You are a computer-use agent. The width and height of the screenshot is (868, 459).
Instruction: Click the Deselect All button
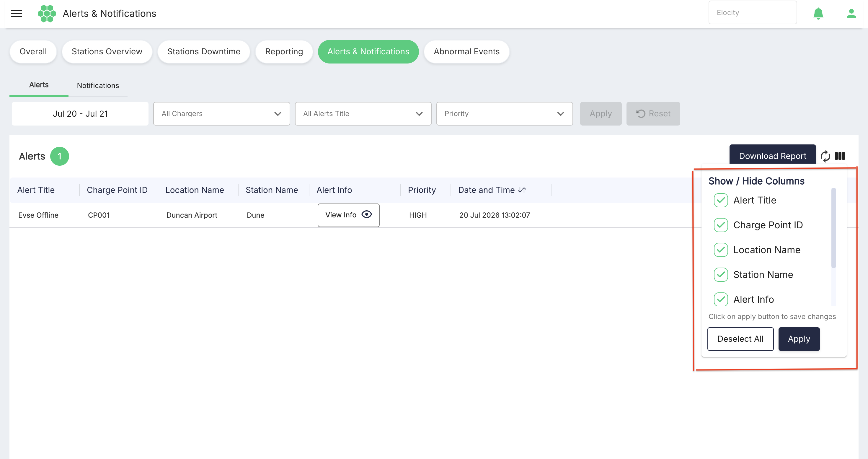(740, 339)
